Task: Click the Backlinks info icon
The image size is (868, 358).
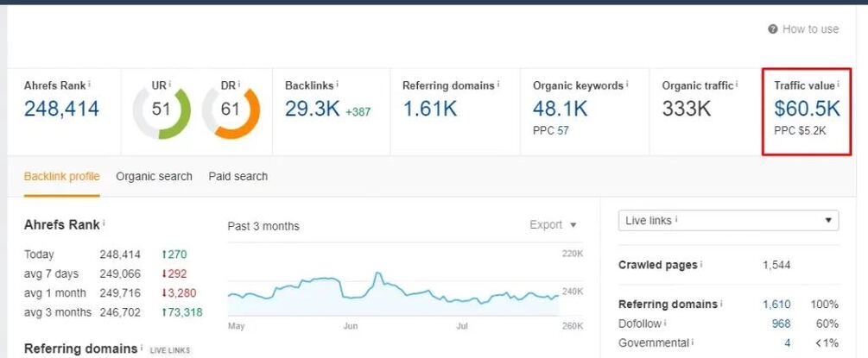Action: 337,85
